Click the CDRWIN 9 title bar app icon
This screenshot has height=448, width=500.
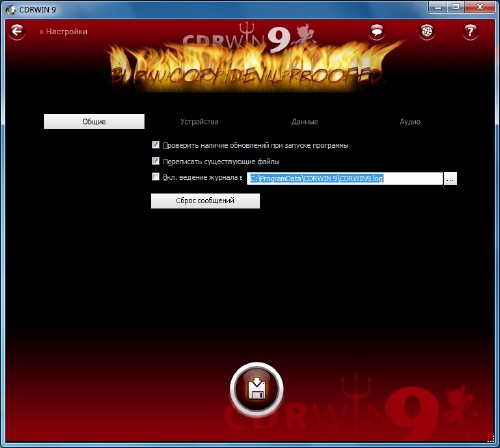(11, 10)
